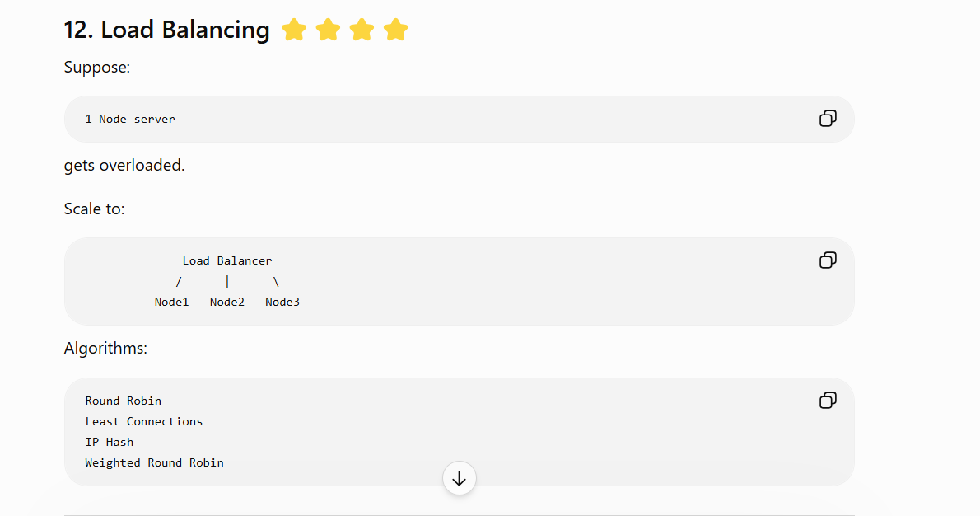Click the 'gets overloaded.' paragraph

(124, 165)
